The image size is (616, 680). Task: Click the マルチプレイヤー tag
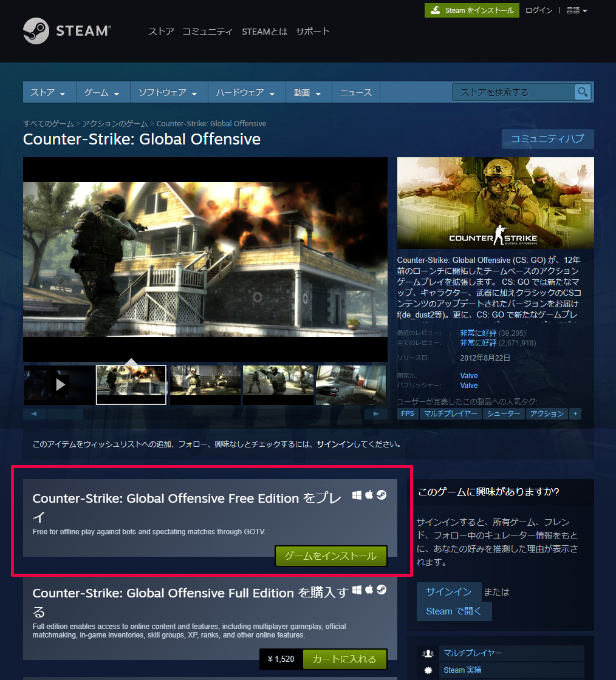point(450,413)
